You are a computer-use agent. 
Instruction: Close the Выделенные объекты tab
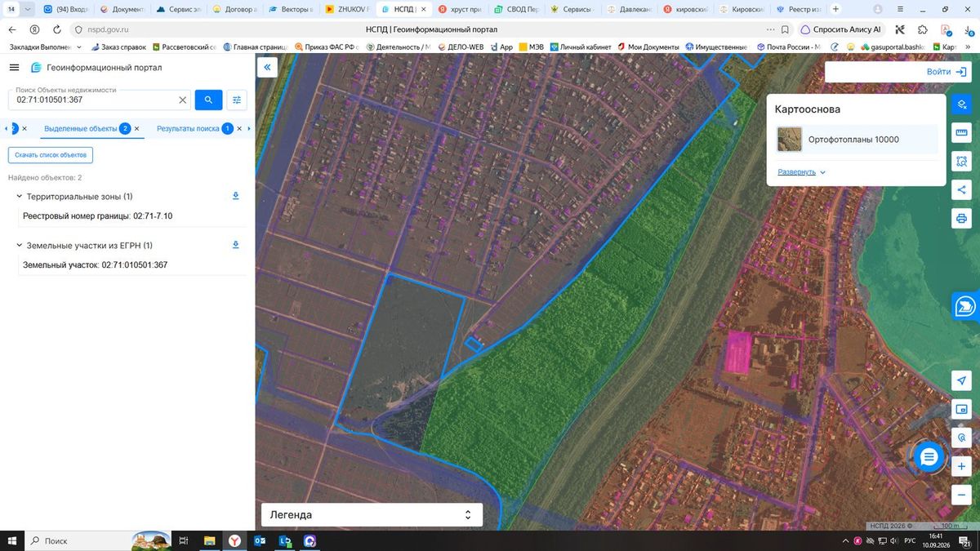point(136,129)
